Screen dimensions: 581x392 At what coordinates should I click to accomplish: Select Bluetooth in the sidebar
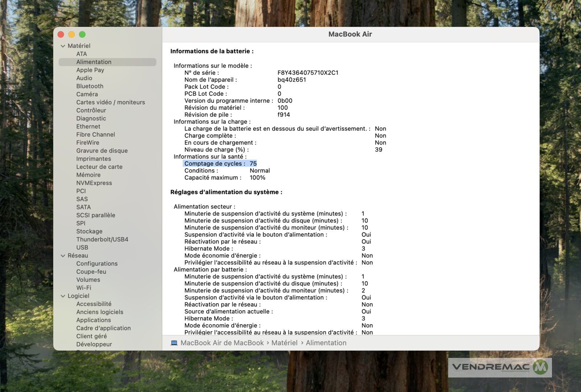point(90,86)
